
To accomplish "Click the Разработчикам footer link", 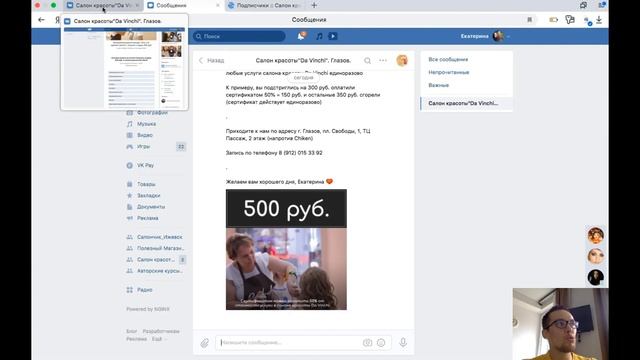I will pyautogui.click(x=161, y=331).
